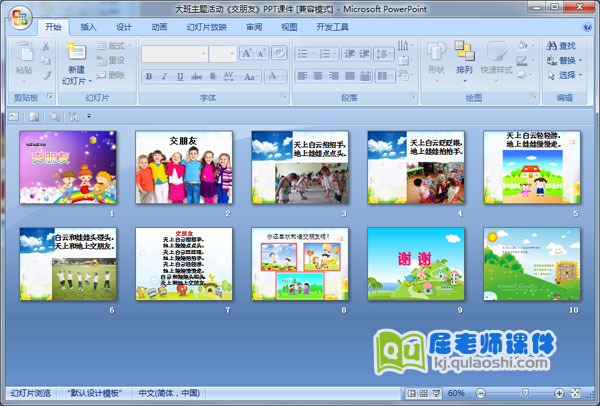Click the zoom out minus button
The height and width of the screenshot is (406, 600).
(481, 393)
